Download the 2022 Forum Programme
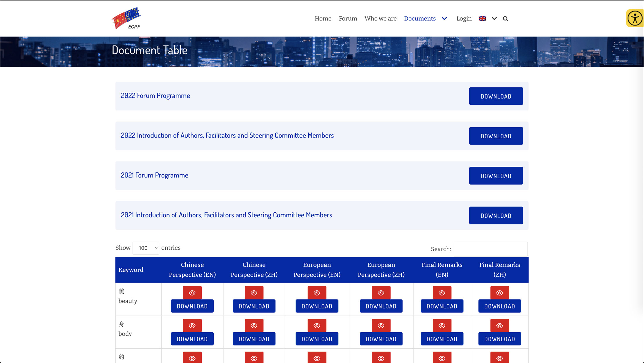Viewport: 644px width, 363px height. pos(496,96)
